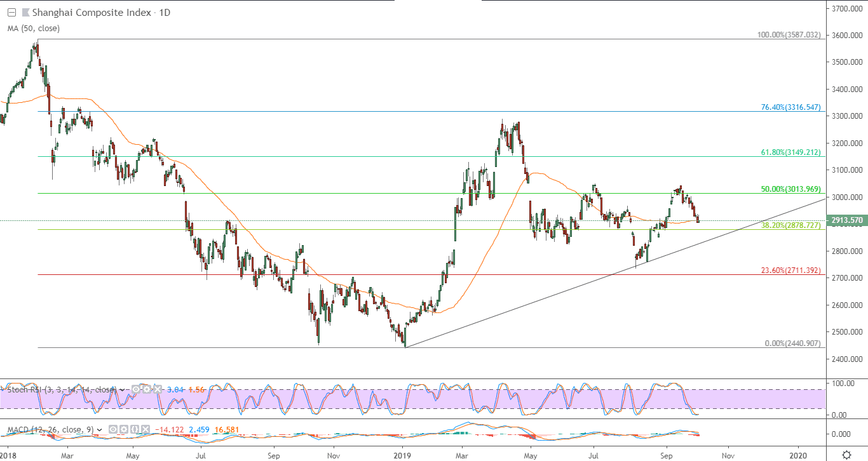Hide the MACD indicator via eye icon
Viewport: 868px width, 461px height.
coord(112,430)
